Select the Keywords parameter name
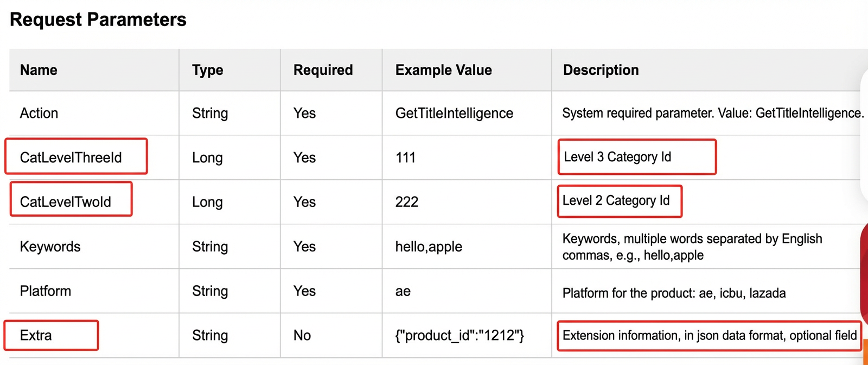The image size is (868, 365). 50,247
